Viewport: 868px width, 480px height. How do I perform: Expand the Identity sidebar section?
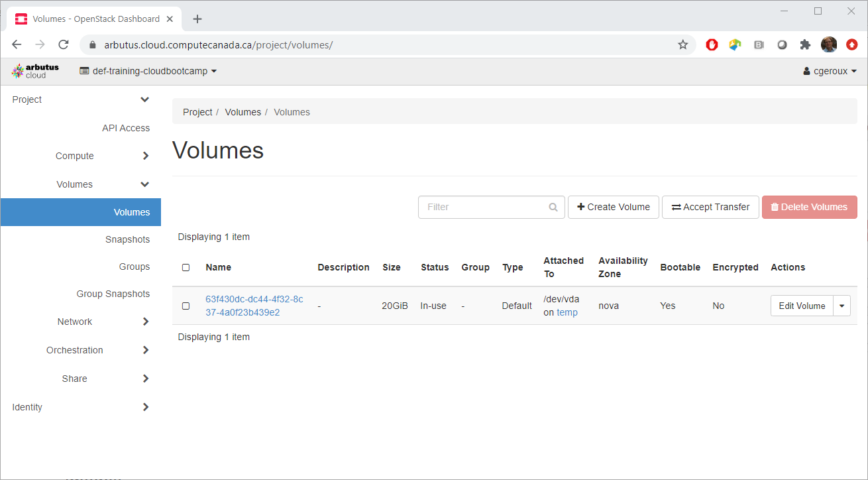(80, 407)
